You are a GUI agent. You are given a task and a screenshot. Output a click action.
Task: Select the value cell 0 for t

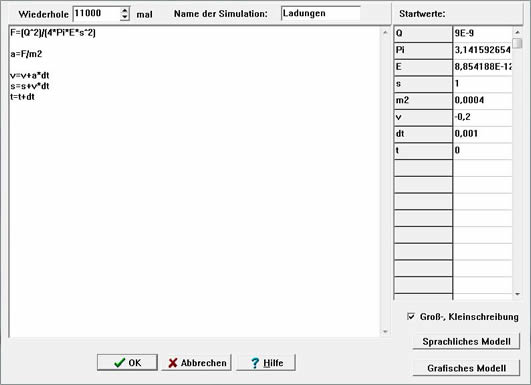483,150
